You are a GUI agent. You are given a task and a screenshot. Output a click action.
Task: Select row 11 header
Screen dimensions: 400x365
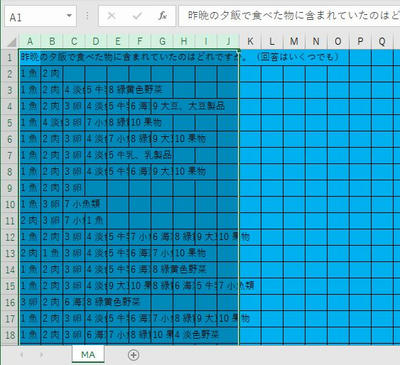[10, 221]
